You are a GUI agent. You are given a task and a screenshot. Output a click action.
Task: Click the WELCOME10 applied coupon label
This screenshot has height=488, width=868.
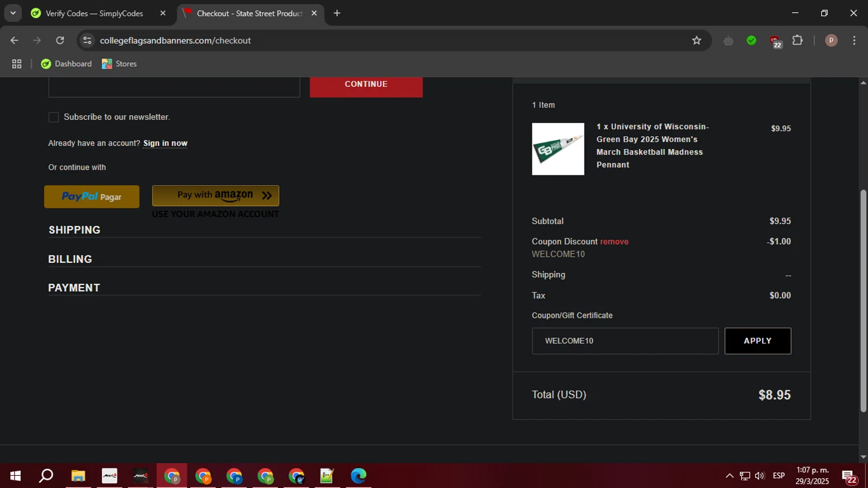pyautogui.click(x=558, y=254)
